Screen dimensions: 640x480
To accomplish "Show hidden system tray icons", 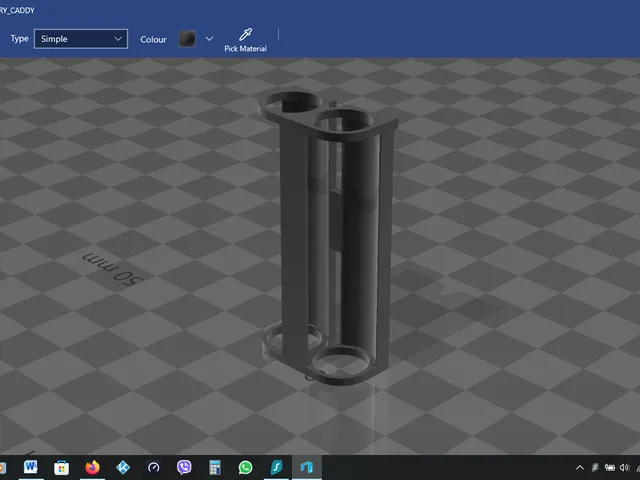I will click(x=580, y=468).
